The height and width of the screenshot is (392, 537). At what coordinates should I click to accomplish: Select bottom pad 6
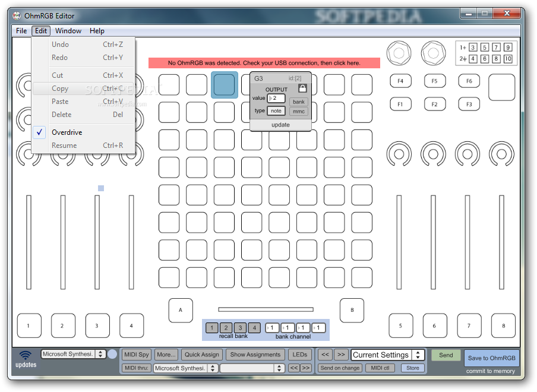click(x=435, y=325)
